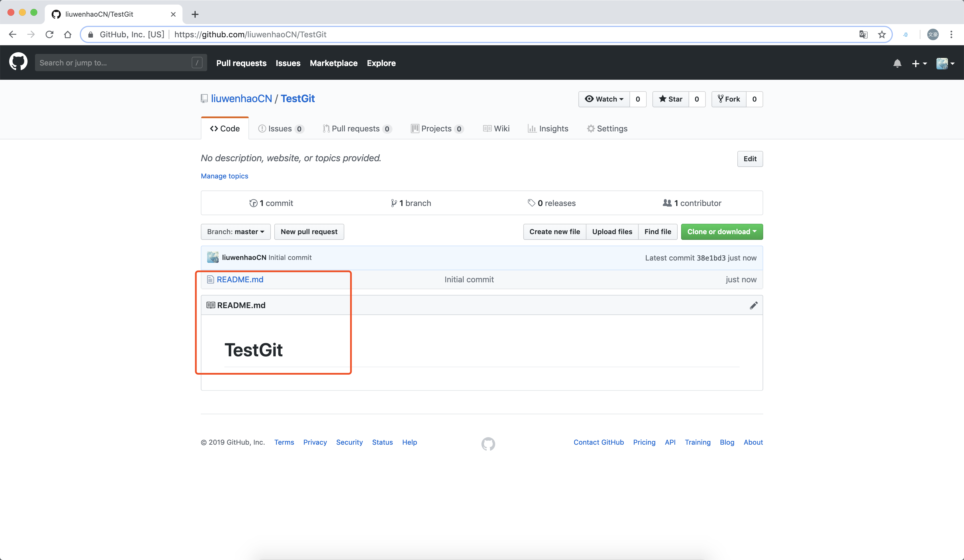Expand Clone or download dropdown
Screen dimensions: 964x560
[x=722, y=232]
